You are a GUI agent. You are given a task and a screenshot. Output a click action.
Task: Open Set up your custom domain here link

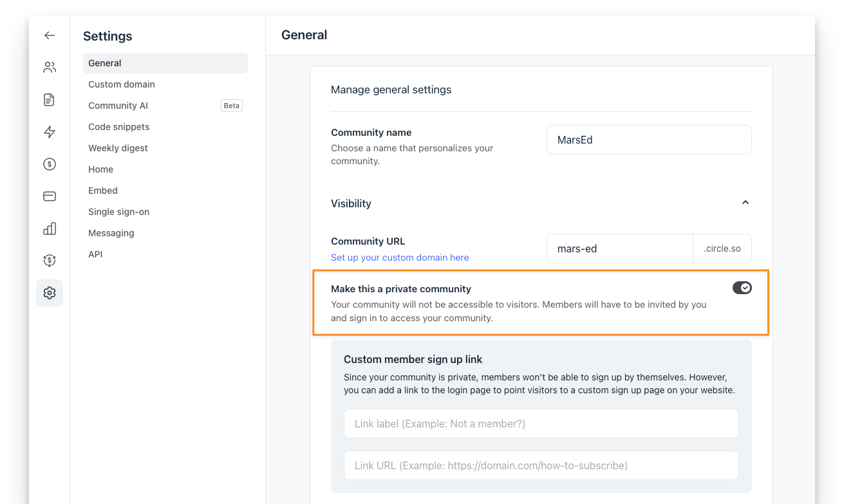tap(399, 257)
